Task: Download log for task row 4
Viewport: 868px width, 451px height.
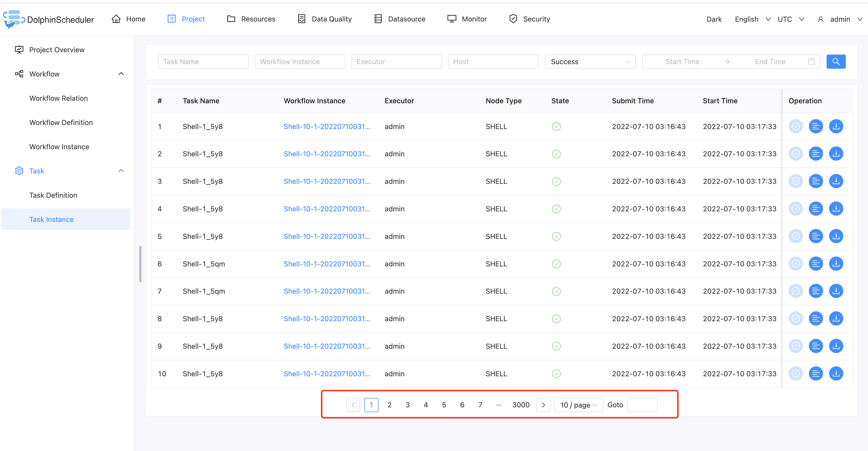Action: click(x=836, y=209)
